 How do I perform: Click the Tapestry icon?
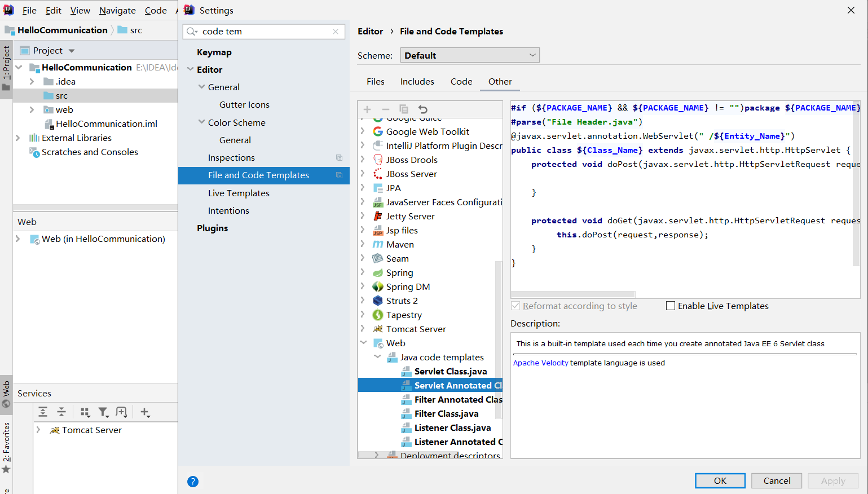point(378,315)
